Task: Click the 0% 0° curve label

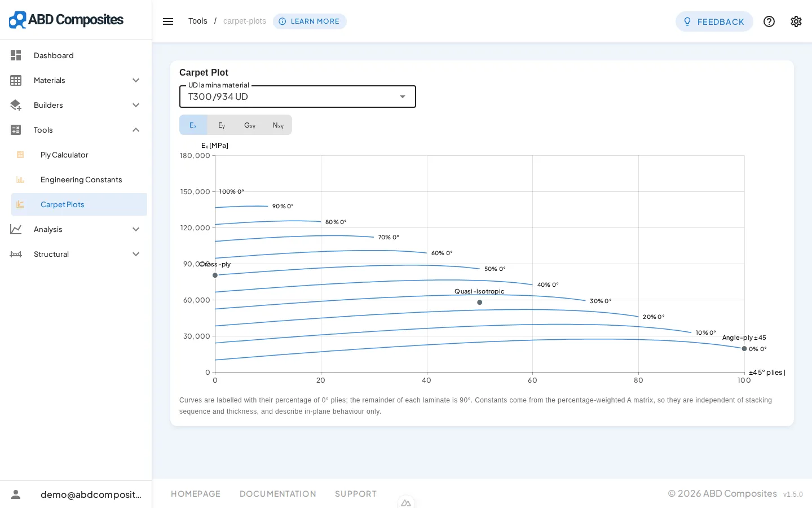Action: (x=758, y=349)
